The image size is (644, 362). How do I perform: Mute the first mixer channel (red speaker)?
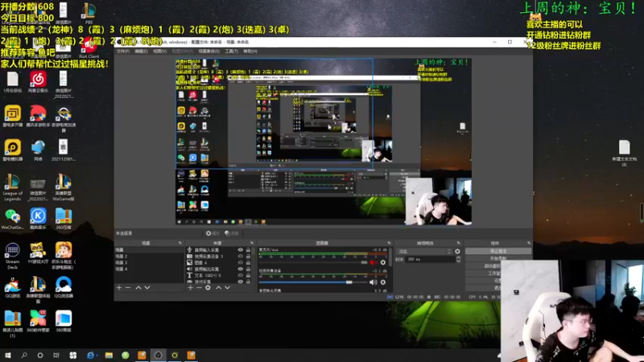[x=373, y=262]
